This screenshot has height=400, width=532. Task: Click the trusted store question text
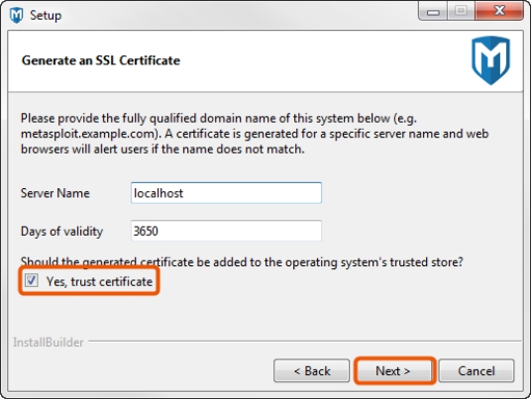pyautogui.click(x=242, y=262)
